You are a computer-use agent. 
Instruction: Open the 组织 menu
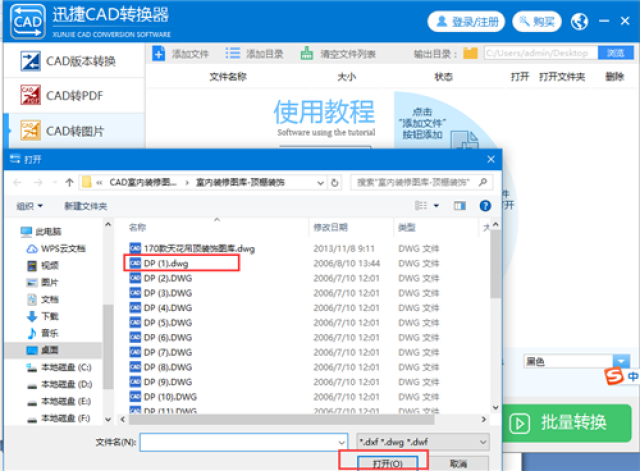[29, 206]
